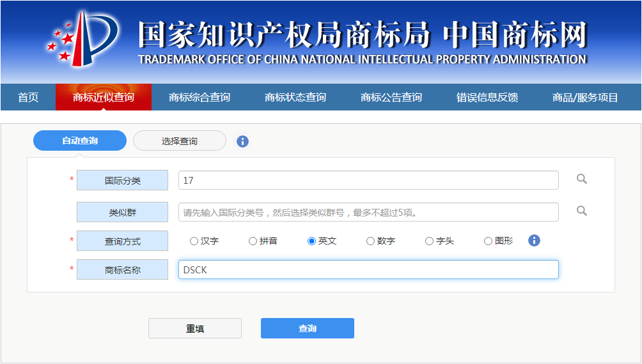Switch to 选择查询 tab
The width and height of the screenshot is (642, 364).
point(179,140)
